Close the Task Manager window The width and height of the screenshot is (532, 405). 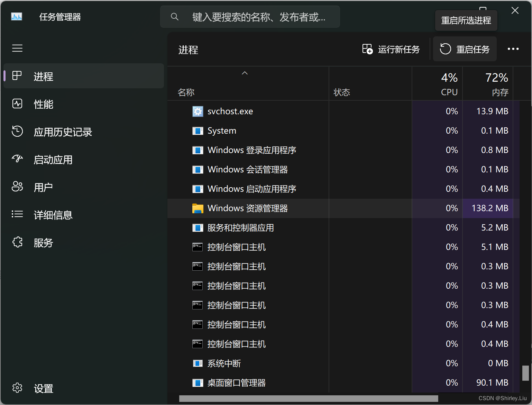click(x=515, y=11)
